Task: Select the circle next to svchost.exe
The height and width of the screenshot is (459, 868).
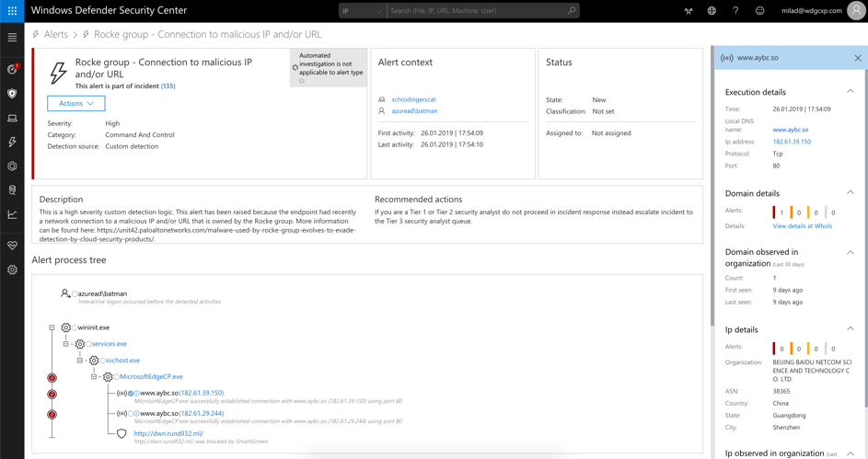Action: coord(103,361)
